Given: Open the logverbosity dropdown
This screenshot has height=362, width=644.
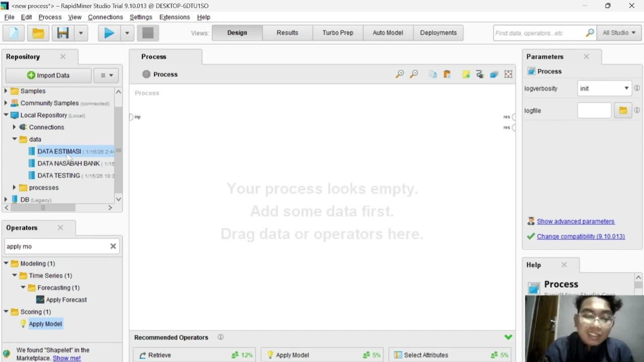Looking at the screenshot, I should click(x=604, y=88).
